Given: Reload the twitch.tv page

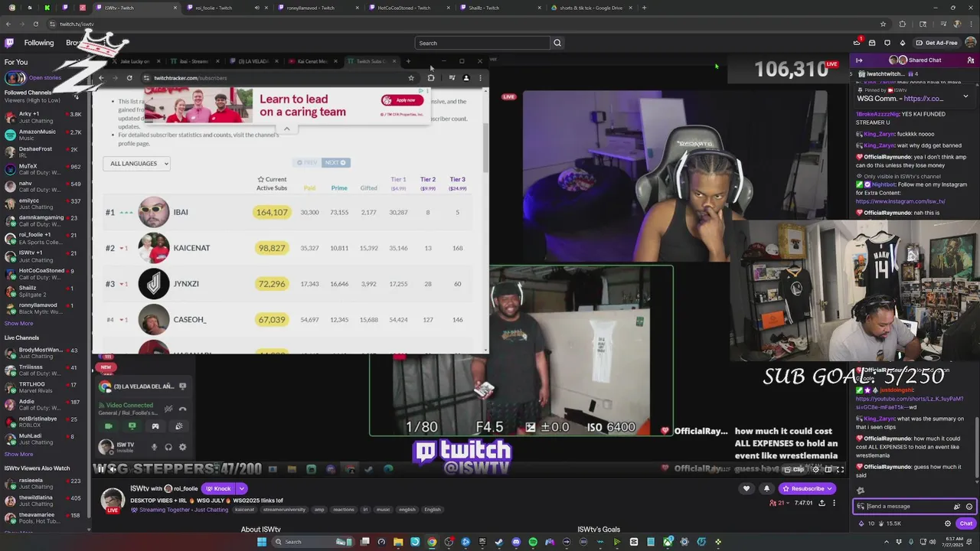Looking at the screenshot, I should click(35, 24).
